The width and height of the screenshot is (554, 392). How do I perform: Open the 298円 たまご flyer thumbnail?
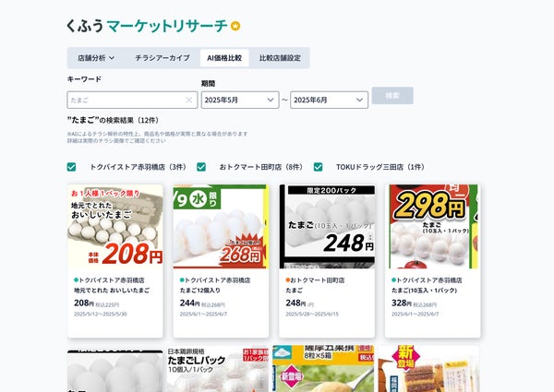click(433, 227)
